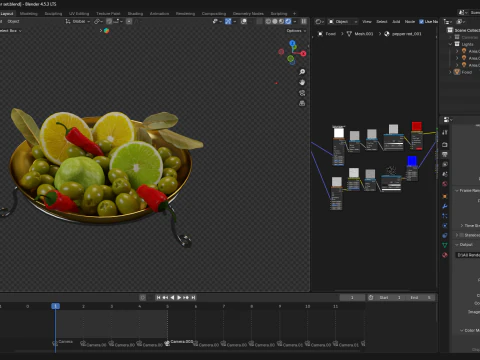Toggle the Use Nodes checkbox
This screenshot has height=360, width=480.
421,21
